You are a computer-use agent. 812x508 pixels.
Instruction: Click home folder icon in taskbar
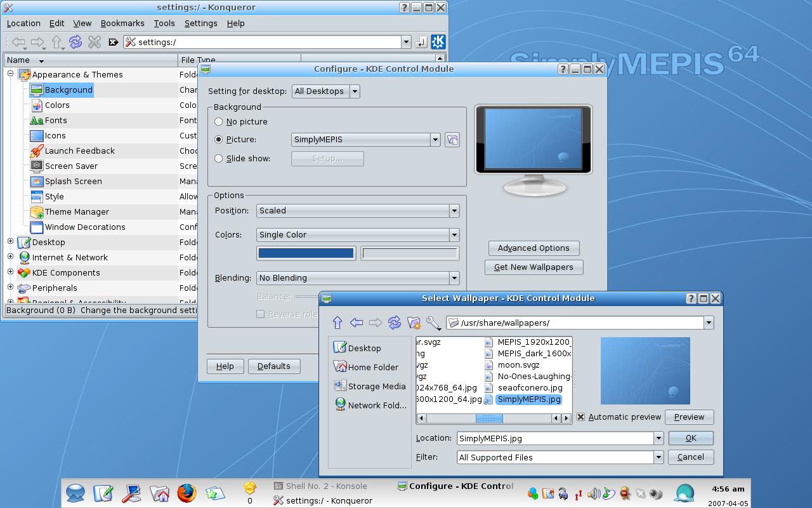tap(159, 493)
